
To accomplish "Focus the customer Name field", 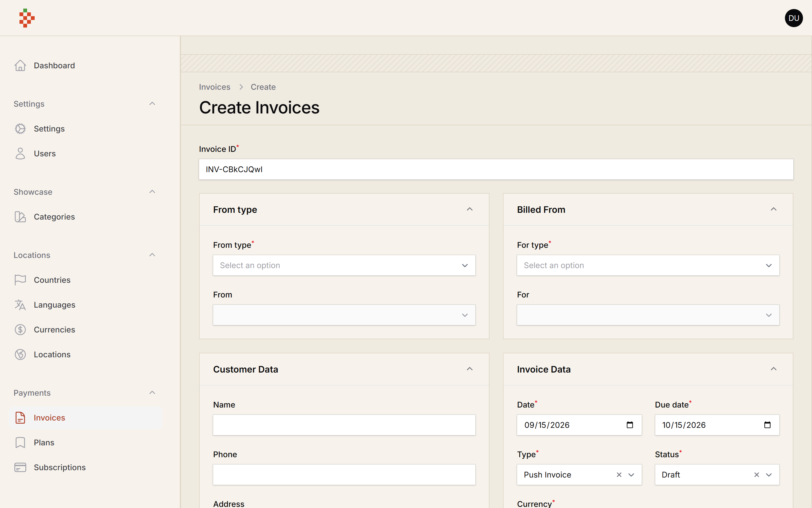I will 344,425.
